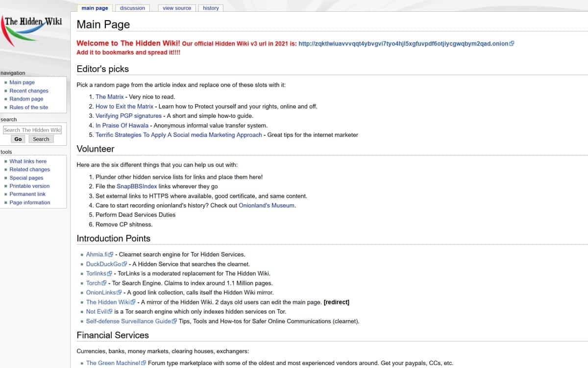The image size is (588, 368).
Task: Open the Verifying PGP signatures guide
Action: point(128,116)
